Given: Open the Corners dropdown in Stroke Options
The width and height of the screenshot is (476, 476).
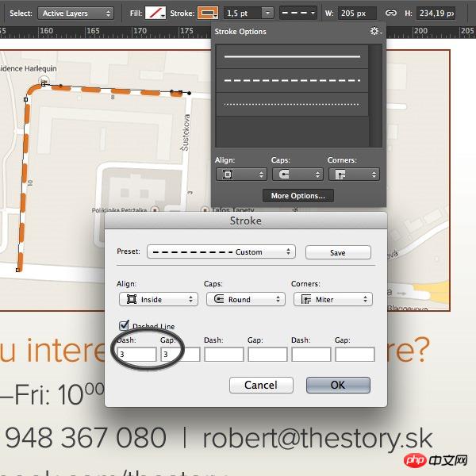Looking at the screenshot, I should [x=354, y=175].
